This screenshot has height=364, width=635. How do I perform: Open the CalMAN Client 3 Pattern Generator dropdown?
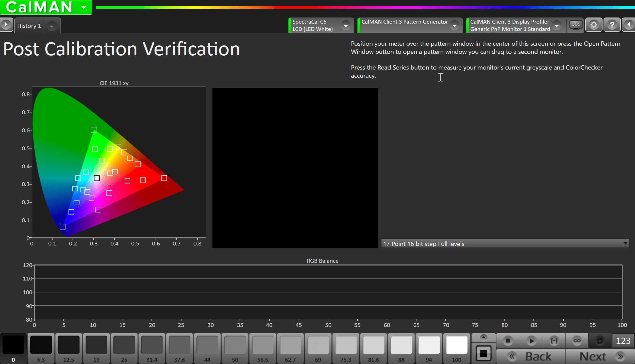(x=454, y=25)
